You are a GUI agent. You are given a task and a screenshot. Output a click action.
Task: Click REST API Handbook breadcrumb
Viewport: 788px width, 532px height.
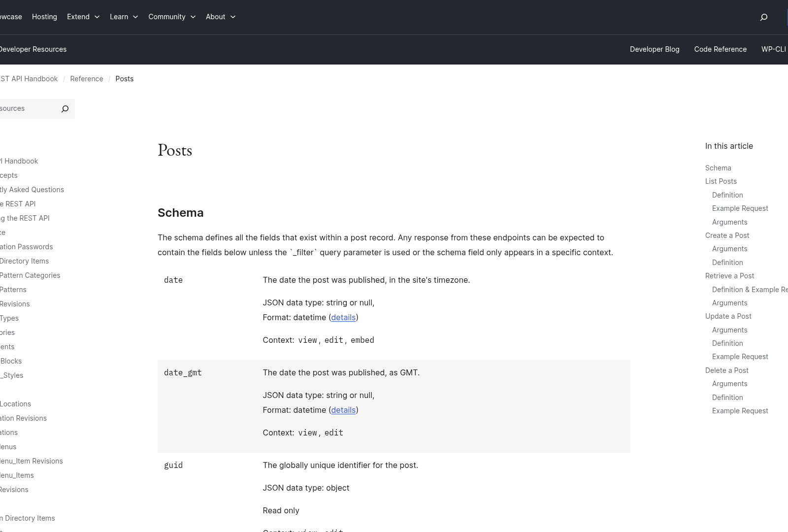pos(29,79)
